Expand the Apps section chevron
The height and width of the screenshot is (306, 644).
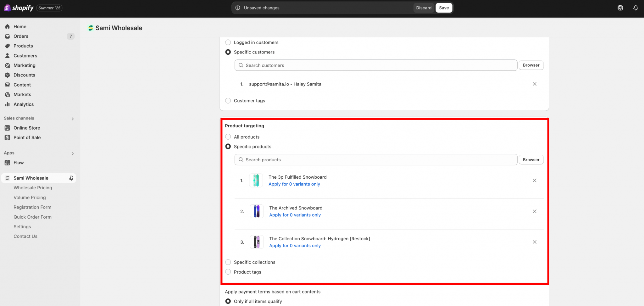point(73,153)
